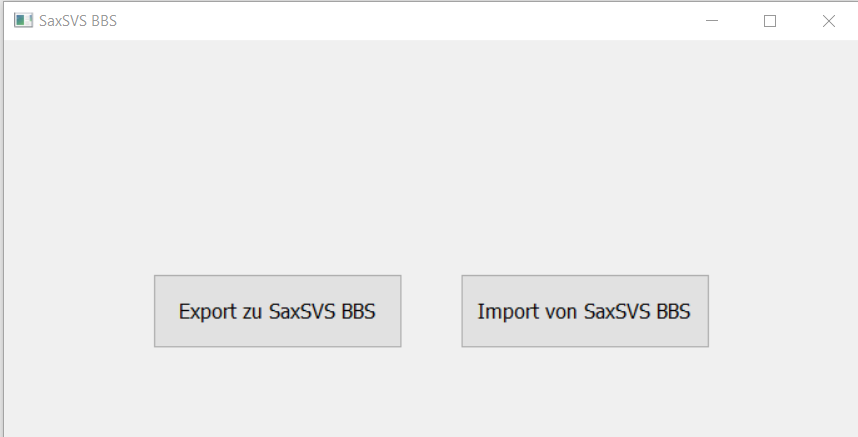Start the import from SaxSVS BBS

(x=584, y=311)
